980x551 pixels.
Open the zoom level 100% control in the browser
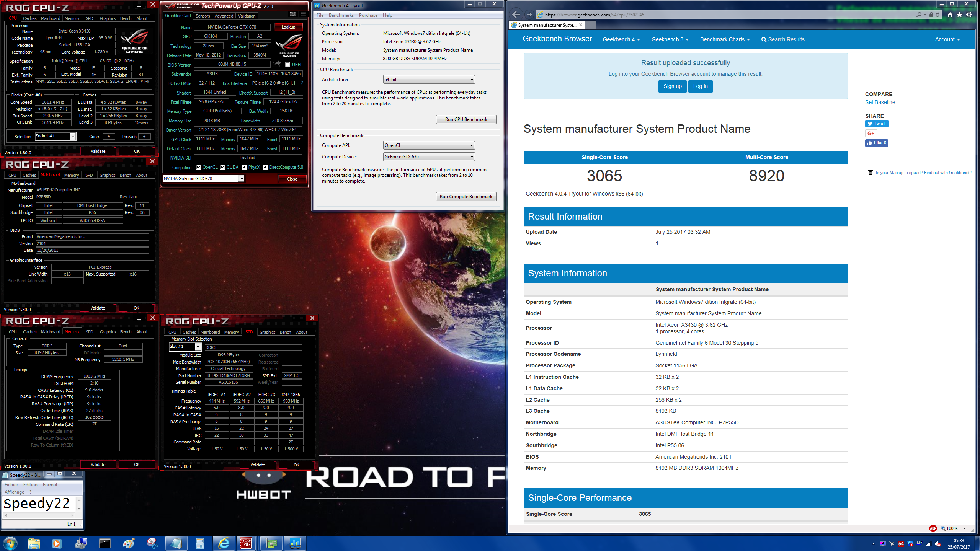click(x=953, y=528)
